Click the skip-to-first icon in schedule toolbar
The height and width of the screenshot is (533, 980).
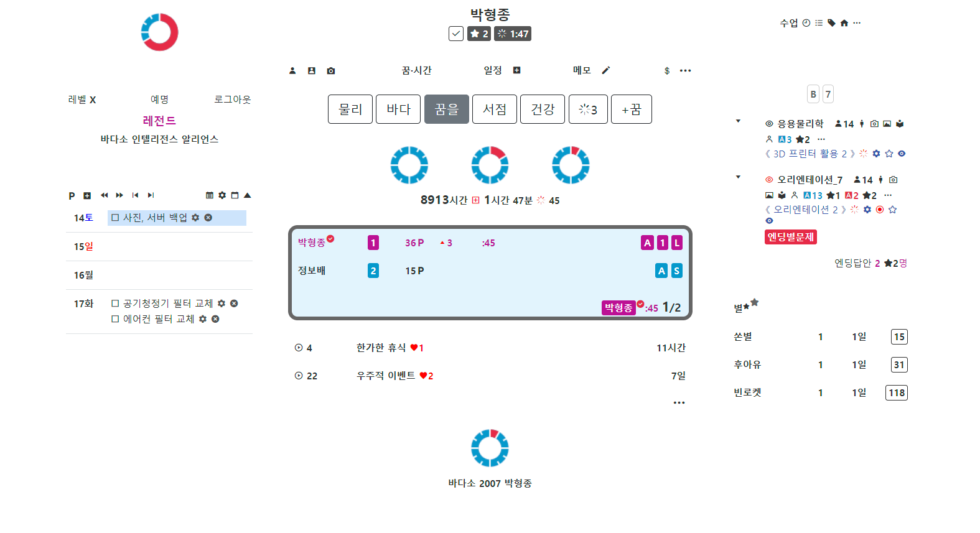tap(135, 195)
